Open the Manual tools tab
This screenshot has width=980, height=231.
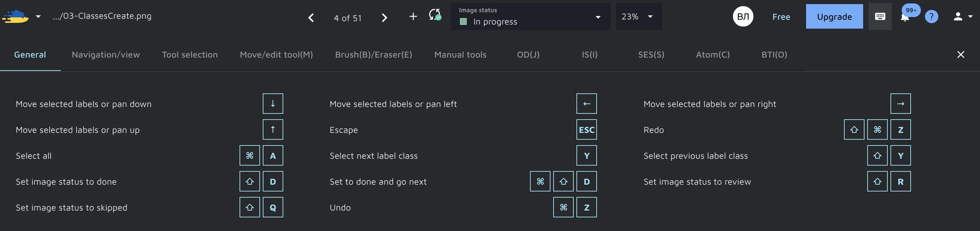coord(460,54)
